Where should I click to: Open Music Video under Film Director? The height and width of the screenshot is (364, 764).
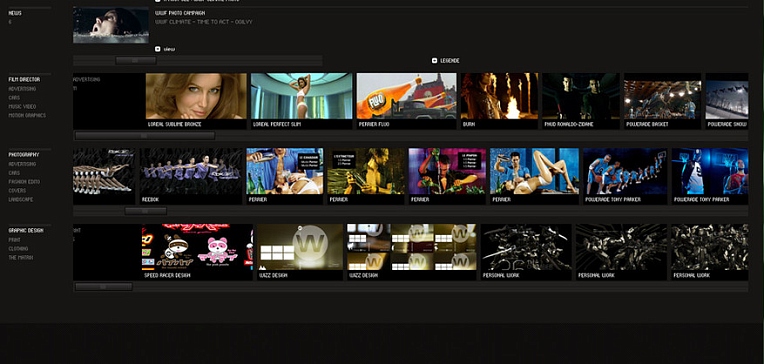pyautogui.click(x=22, y=107)
